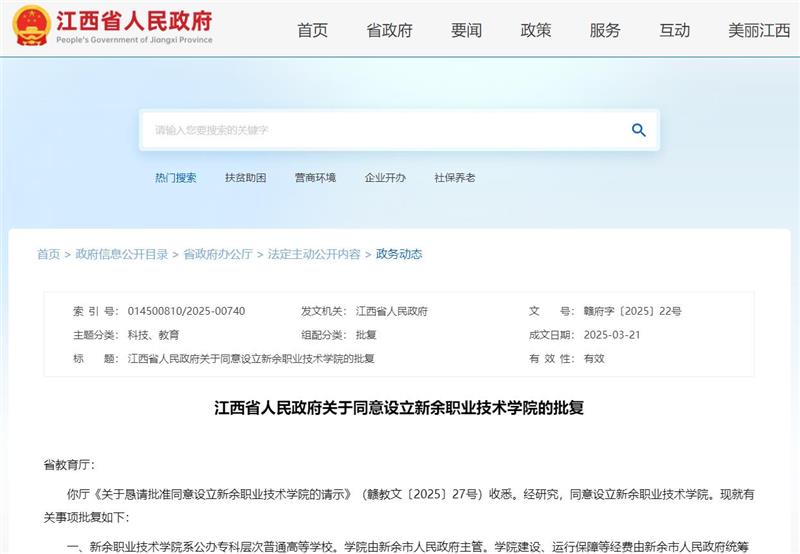Open the 美丽江西 navigation menu
Screen dimensions: 800x554
[x=759, y=31]
